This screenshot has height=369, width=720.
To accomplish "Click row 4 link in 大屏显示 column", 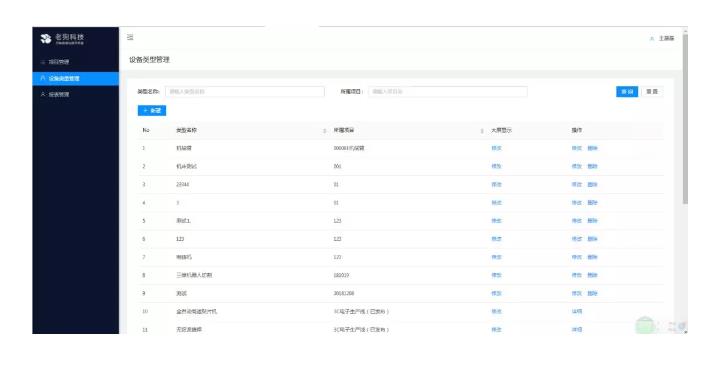I will point(496,203).
